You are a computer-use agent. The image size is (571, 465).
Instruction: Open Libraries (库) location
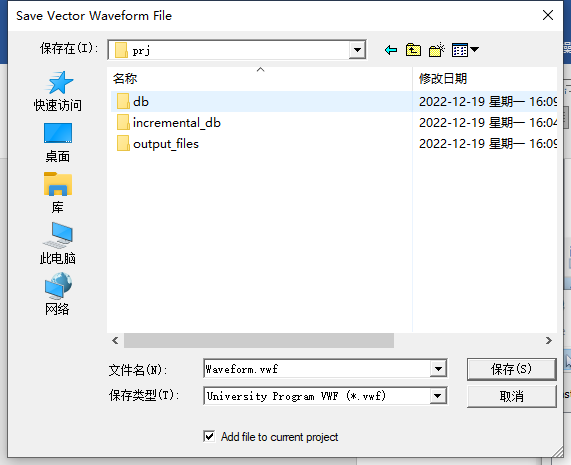pos(58,193)
